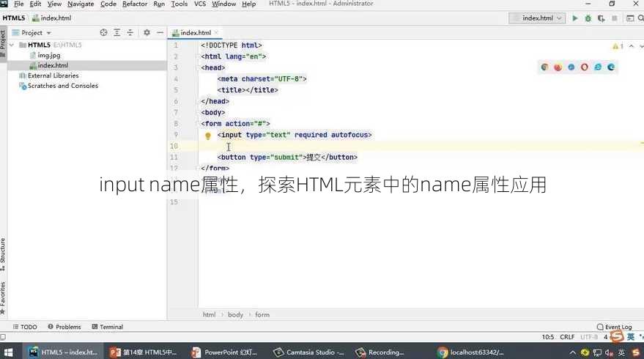The image size is (644, 359).
Task: Open the Window menu
Action: (x=223, y=4)
